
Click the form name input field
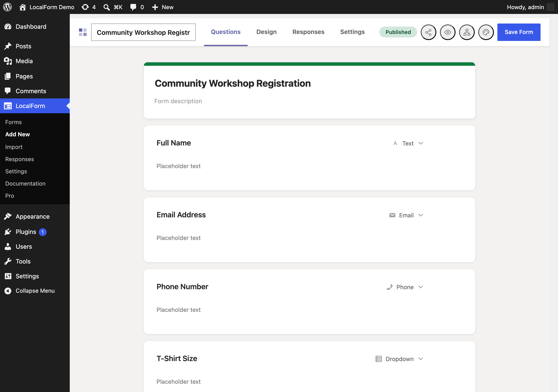143,32
